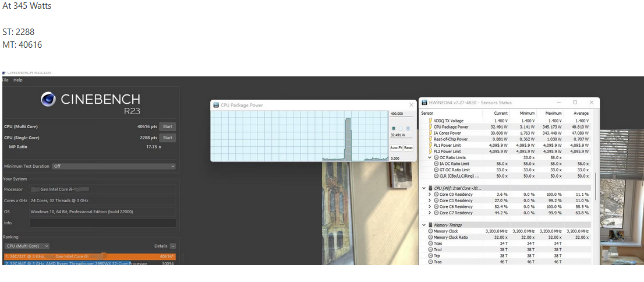Image resolution: width=644 pixels, height=282 pixels.
Task: Click the Tras circle icon
Action: [430, 262]
